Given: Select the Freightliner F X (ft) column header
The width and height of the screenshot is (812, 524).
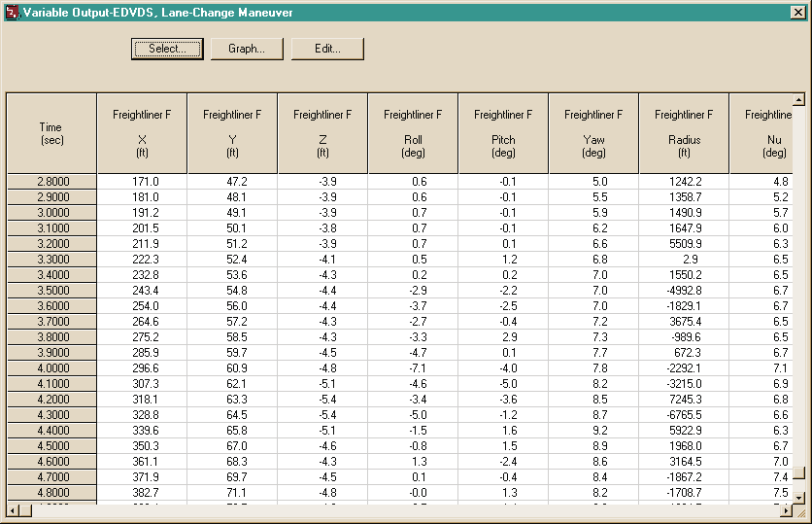Looking at the screenshot, I should pos(142,133).
